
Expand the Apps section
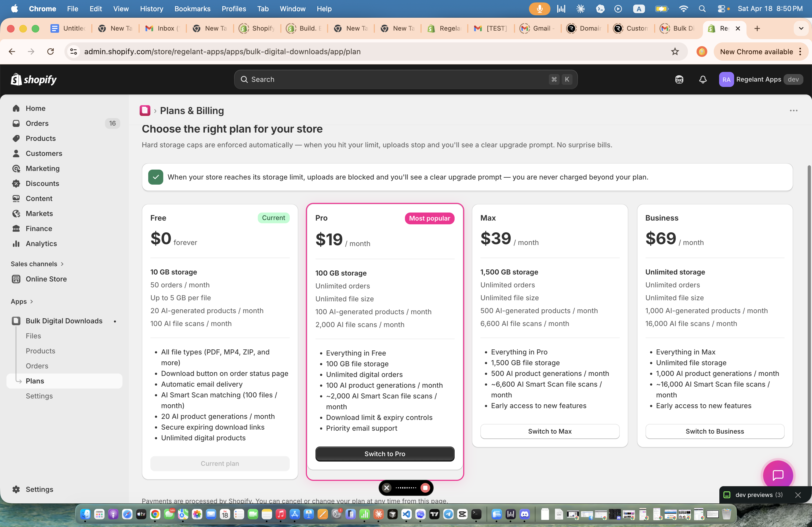pyautogui.click(x=21, y=301)
